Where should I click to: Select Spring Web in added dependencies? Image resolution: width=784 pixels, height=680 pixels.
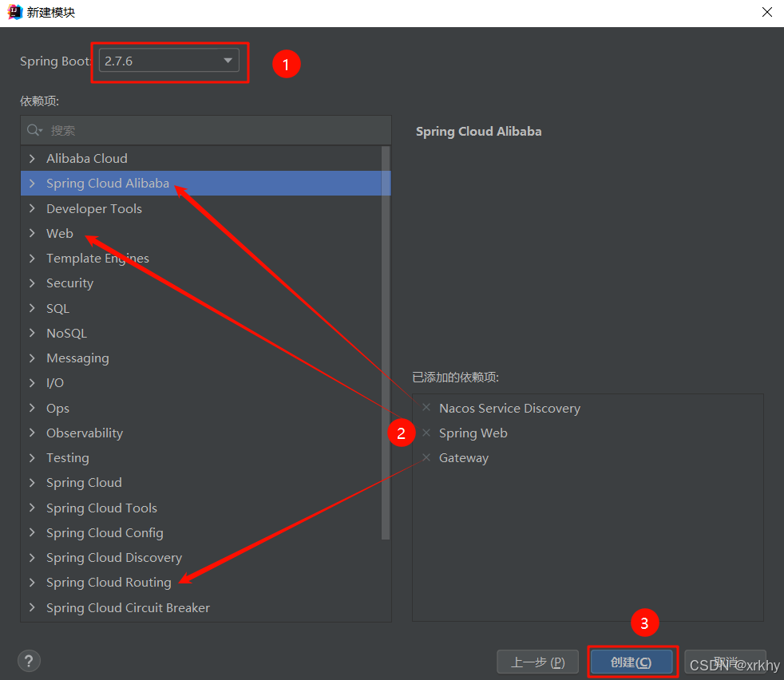click(473, 433)
